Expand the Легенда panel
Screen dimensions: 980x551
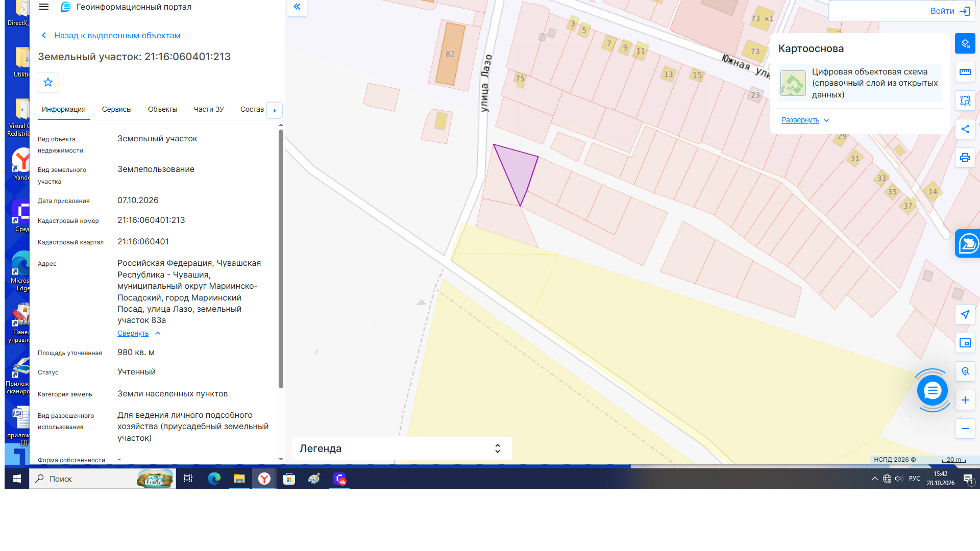click(x=401, y=448)
